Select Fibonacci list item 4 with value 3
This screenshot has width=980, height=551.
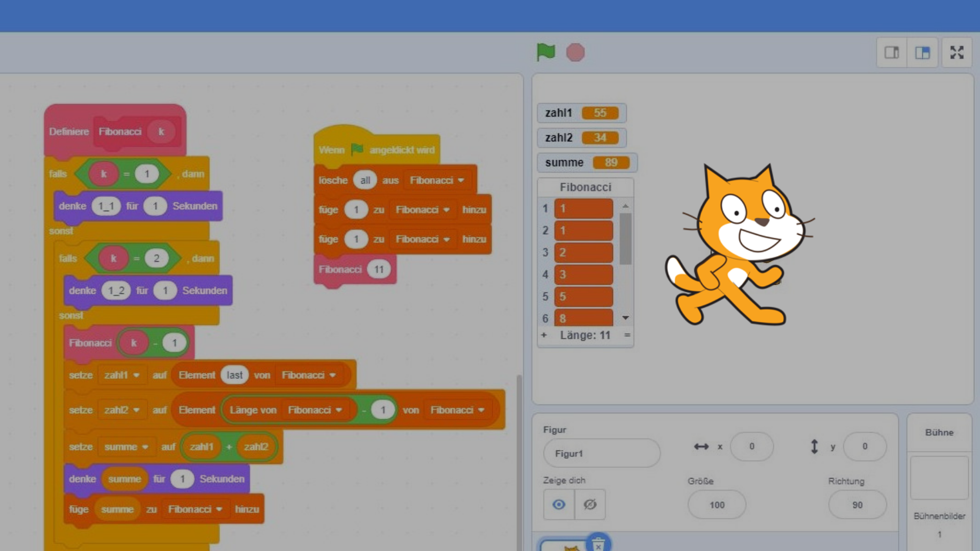(x=583, y=274)
